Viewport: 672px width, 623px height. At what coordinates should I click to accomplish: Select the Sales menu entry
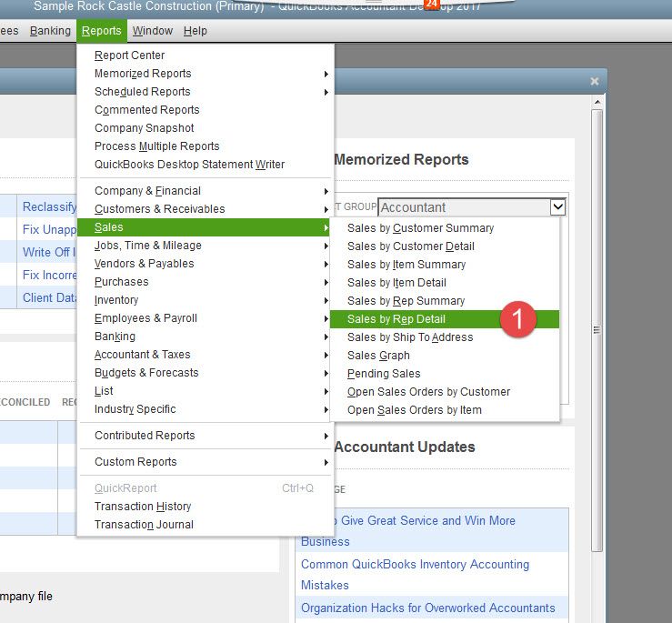pos(205,227)
